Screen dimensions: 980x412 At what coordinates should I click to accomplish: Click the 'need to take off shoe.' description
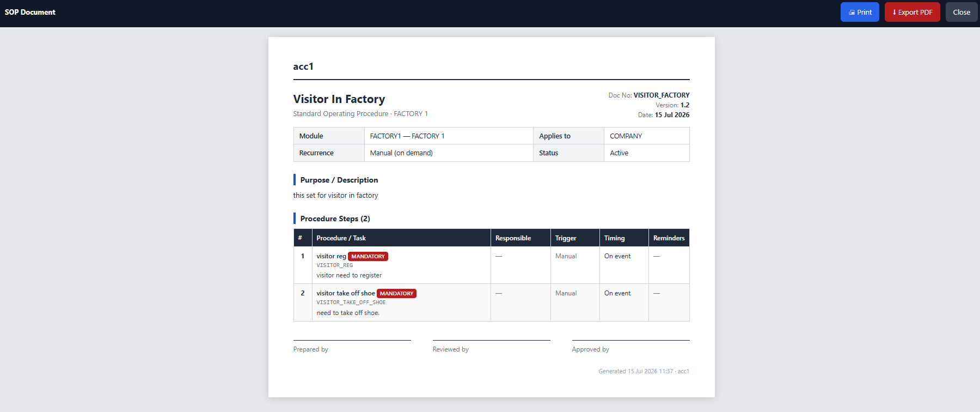coord(348,313)
